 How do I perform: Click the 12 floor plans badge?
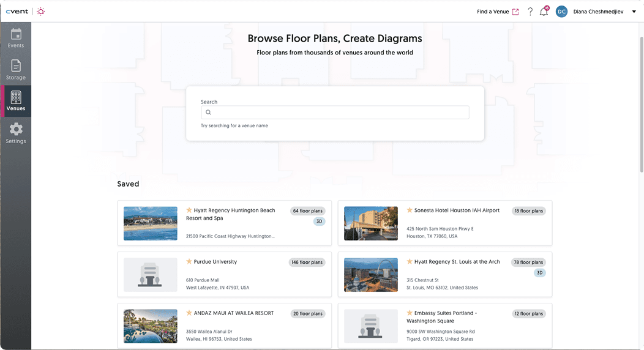(528, 313)
